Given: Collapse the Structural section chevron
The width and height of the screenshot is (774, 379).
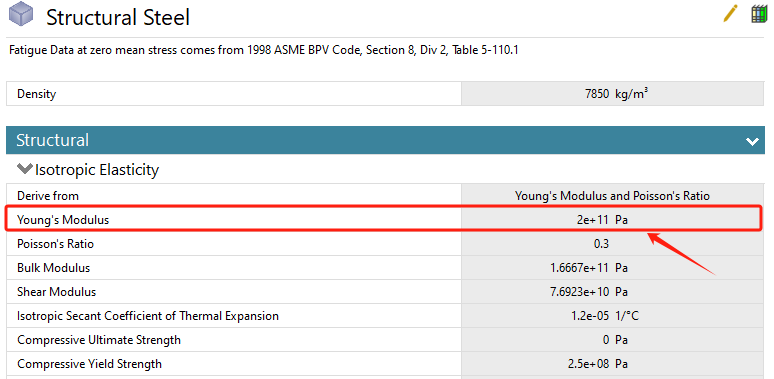Looking at the screenshot, I should pos(752,141).
